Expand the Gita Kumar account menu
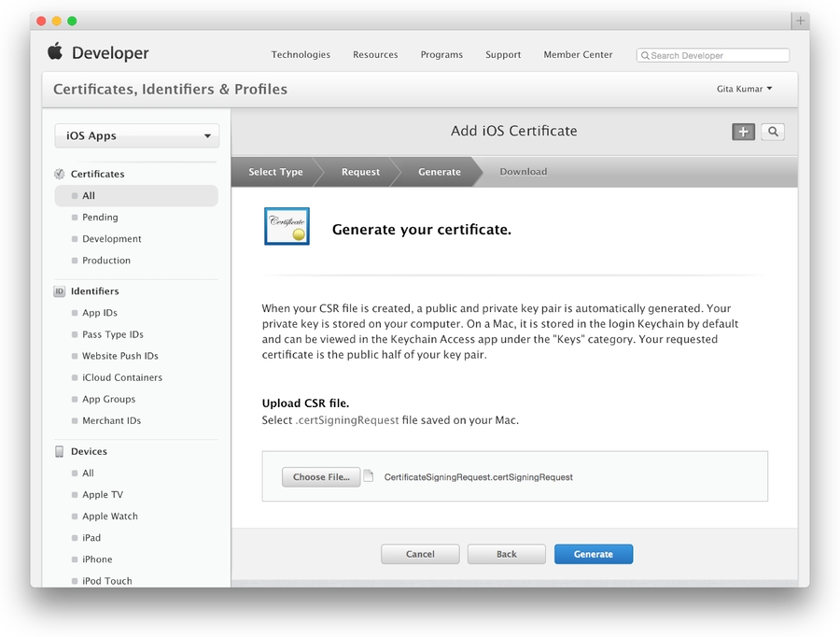This screenshot has width=840, height=637. click(x=744, y=89)
